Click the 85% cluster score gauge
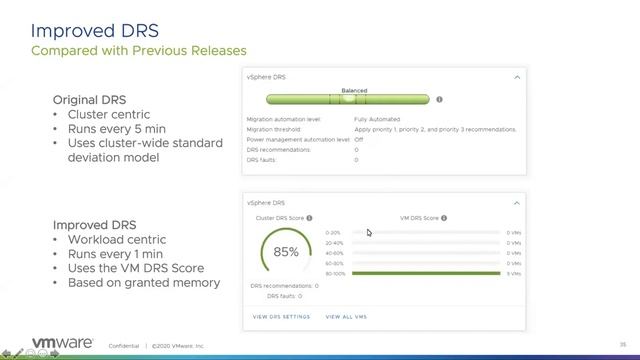Image resolution: width=640 pixels, height=360 pixels. 286,251
